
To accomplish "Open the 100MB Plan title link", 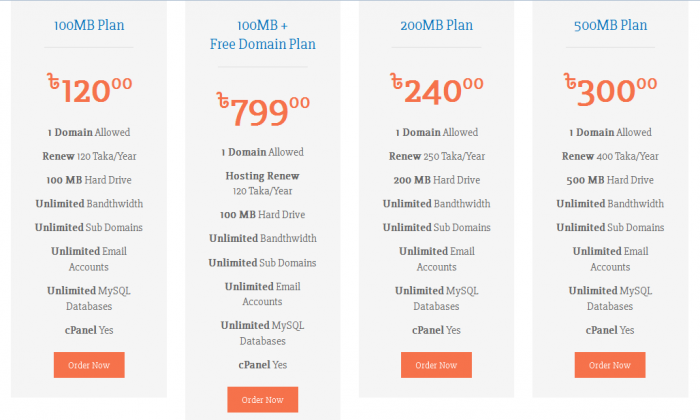I will 88,26.
